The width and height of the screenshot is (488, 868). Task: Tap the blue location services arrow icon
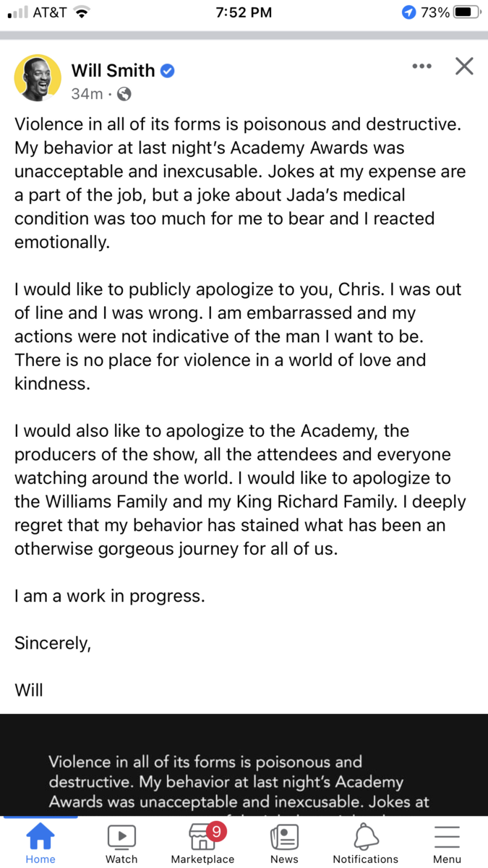pos(409,12)
